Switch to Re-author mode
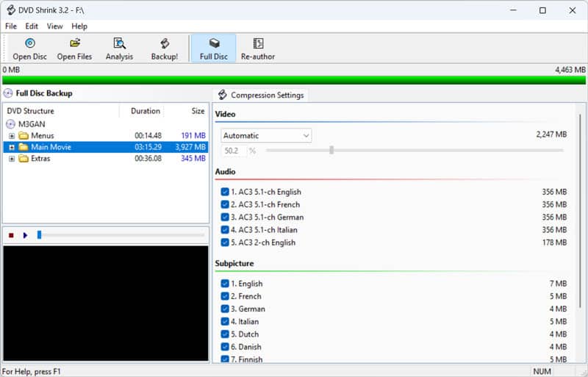The height and width of the screenshot is (377, 588). [x=258, y=44]
